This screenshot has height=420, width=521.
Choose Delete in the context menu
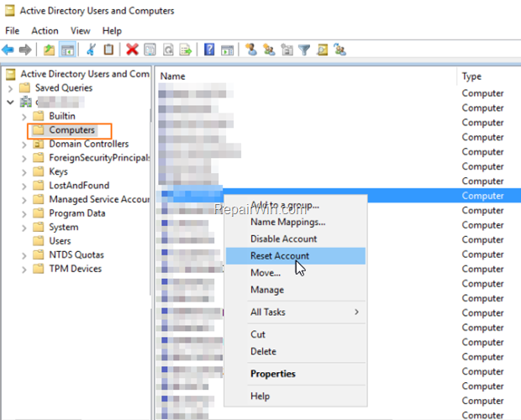(x=296, y=351)
